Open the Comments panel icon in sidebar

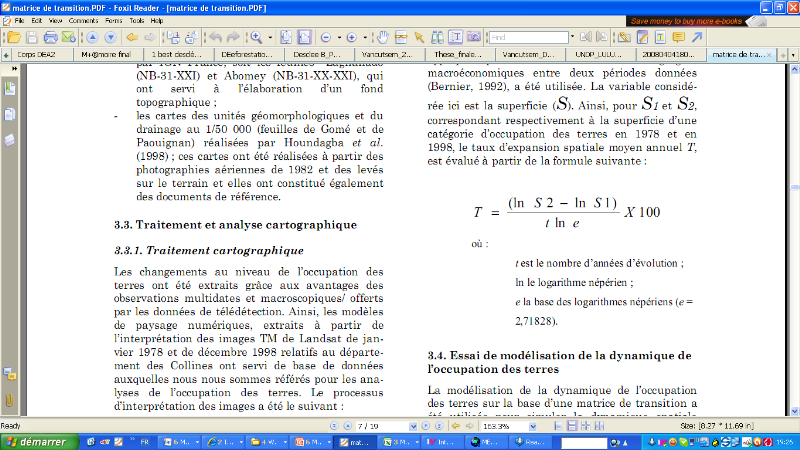click(10, 375)
